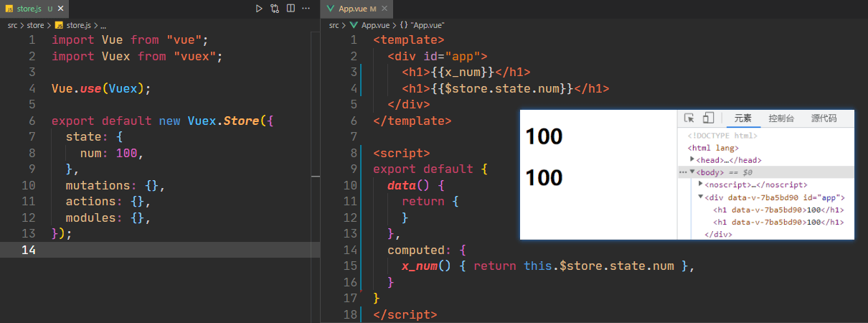Click line number 14 in store.js gutter
Viewport: 868px width, 323px height.
point(28,250)
